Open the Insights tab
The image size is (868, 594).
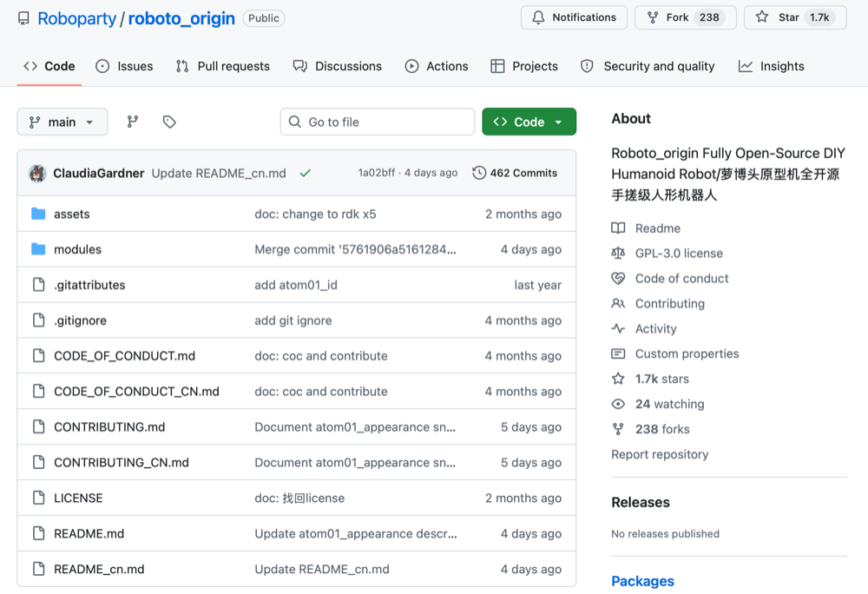click(771, 66)
